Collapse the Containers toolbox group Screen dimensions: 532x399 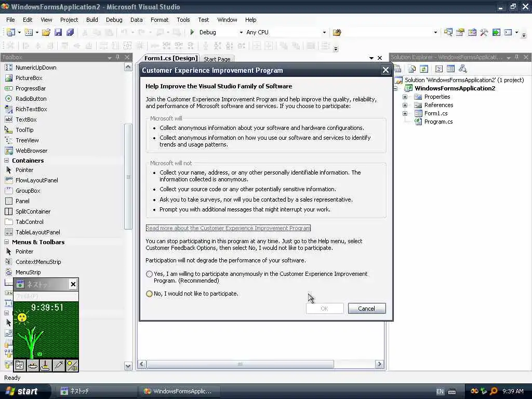[6, 160]
